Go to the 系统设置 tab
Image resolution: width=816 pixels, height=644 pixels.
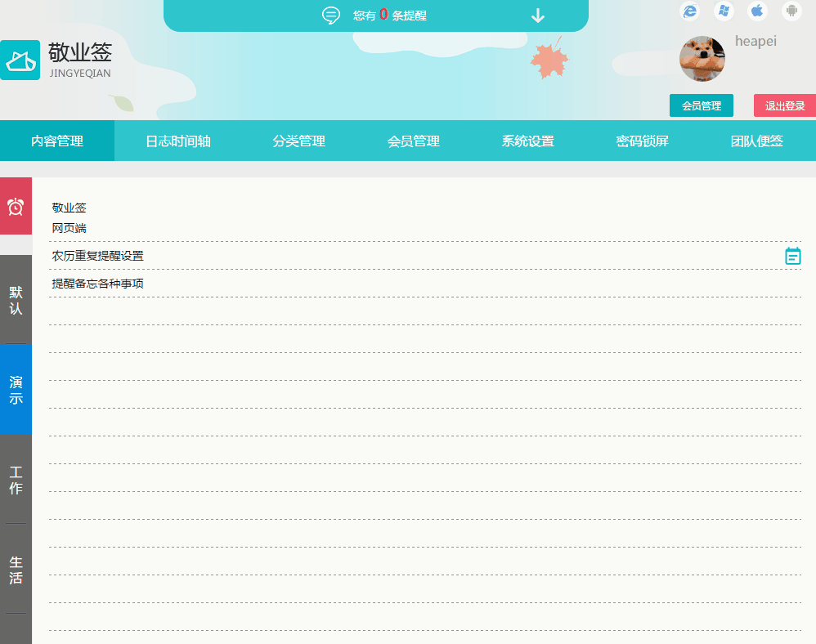point(527,141)
